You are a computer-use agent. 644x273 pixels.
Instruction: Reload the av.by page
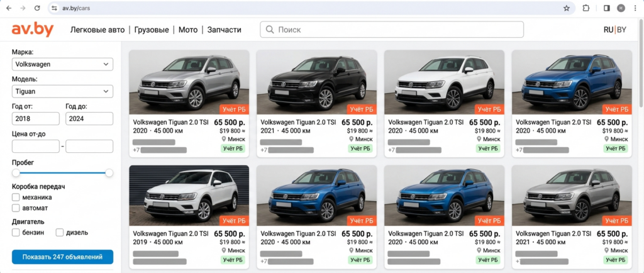[37, 8]
